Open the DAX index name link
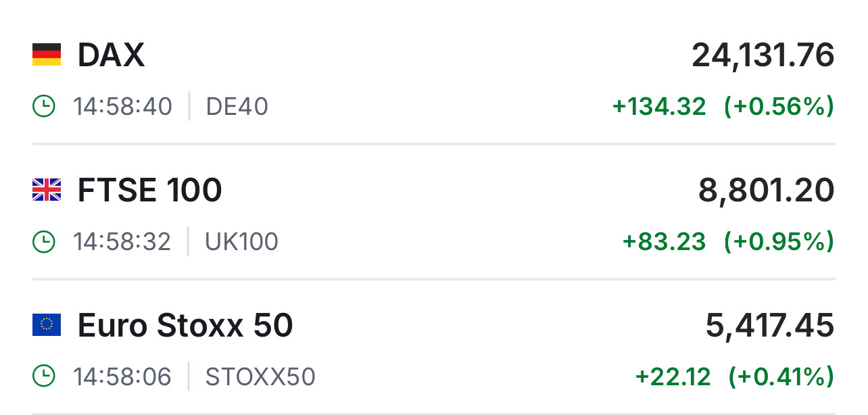This screenshot has height=415, width=868. [x=111, y=55]
